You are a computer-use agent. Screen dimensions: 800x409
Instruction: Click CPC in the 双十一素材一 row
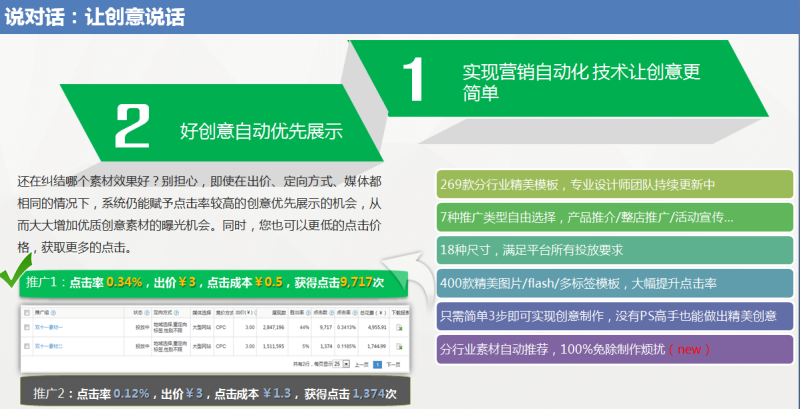[x=221, y=327]
